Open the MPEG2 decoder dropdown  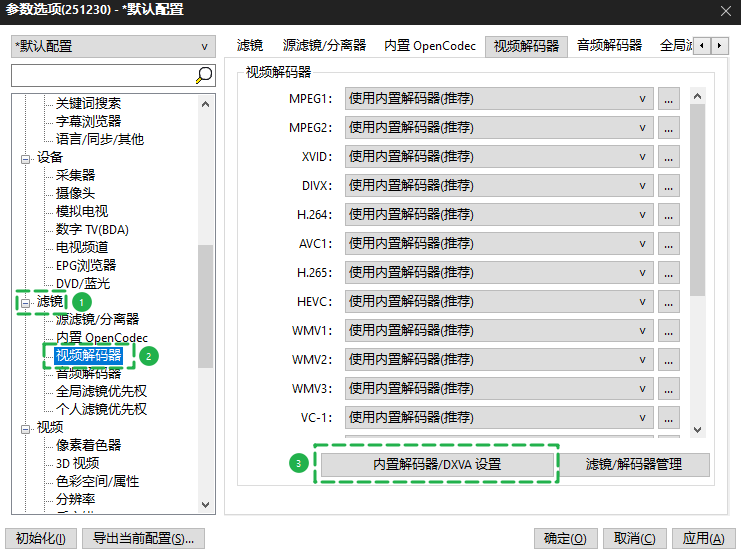tap(499, 128)
